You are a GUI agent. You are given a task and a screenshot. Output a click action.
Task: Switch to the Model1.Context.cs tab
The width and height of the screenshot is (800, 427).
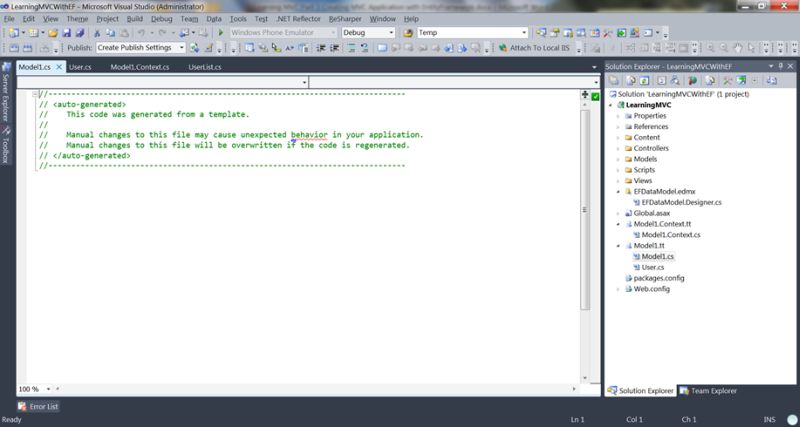coord(140,67)
